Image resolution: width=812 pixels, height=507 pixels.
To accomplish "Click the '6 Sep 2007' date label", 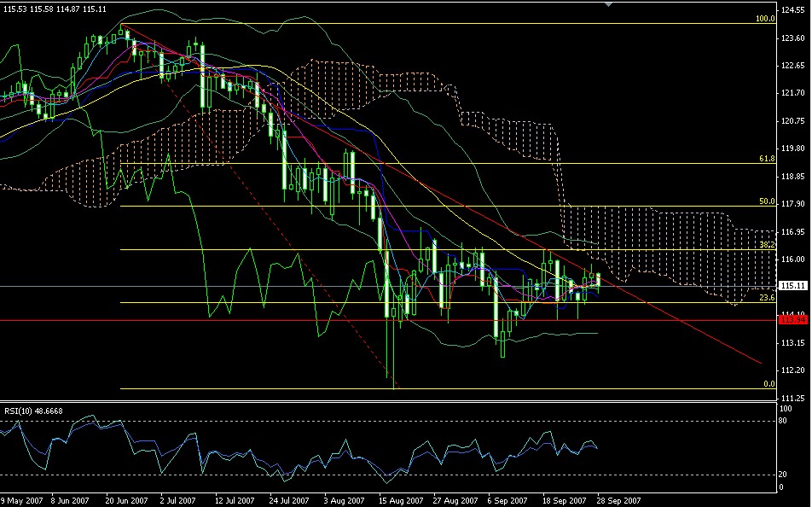I will click(x=507, y=501).
